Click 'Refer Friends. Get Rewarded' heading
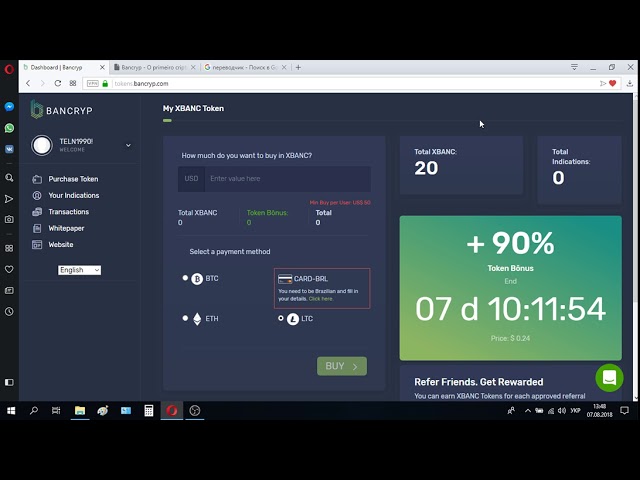640x480 pixels. (478, 382)
